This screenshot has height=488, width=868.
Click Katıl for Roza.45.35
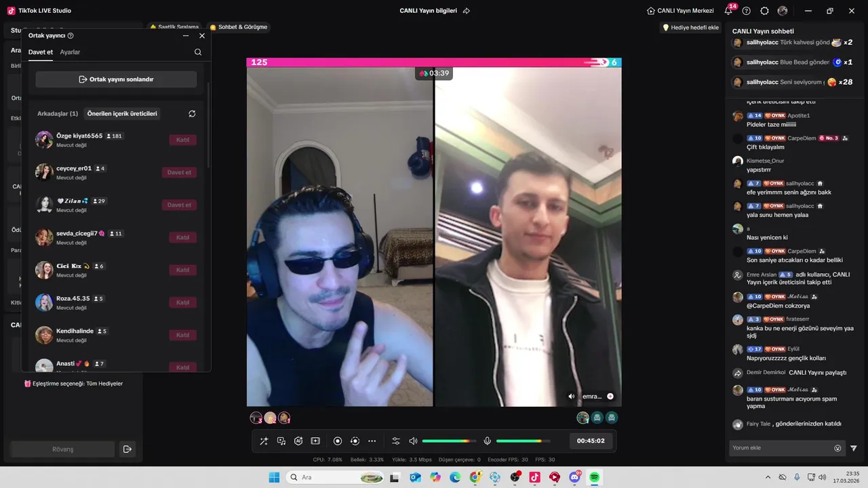182,302
